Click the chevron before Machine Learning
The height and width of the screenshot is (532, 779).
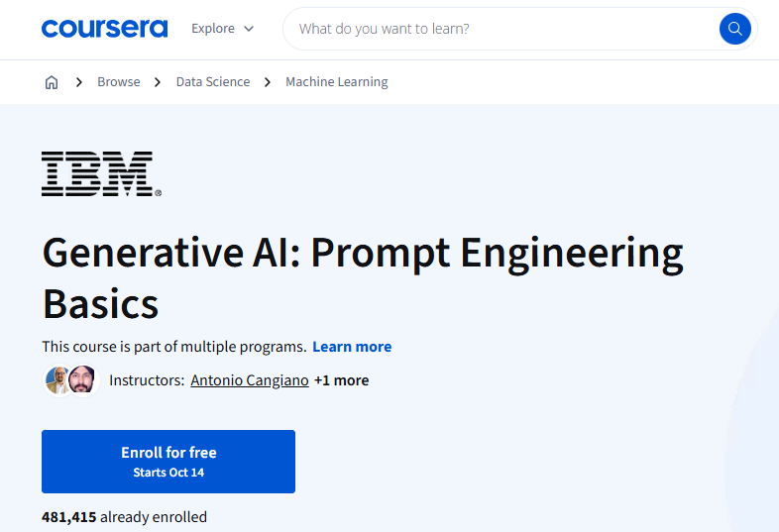268,82
